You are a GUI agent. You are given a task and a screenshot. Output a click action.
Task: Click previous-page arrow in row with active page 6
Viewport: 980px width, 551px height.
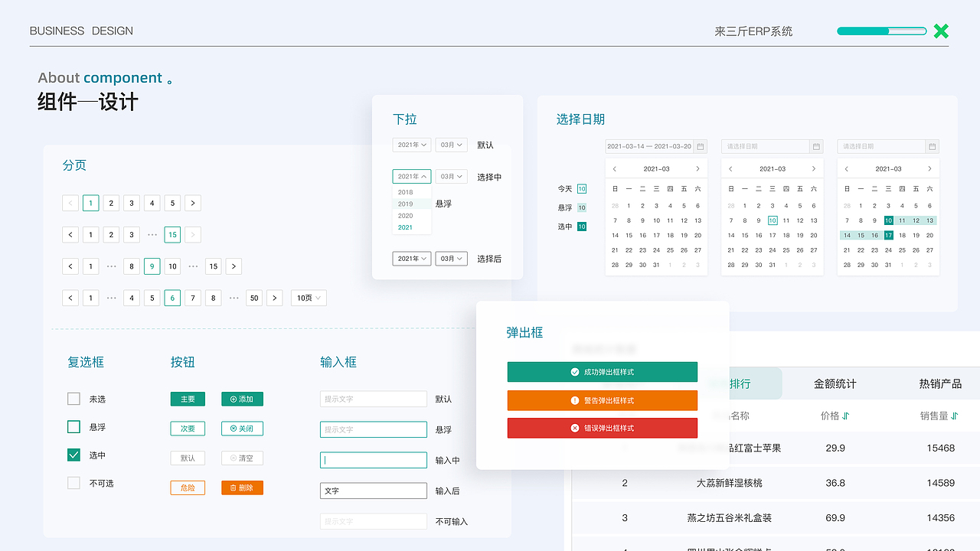tap(70, 298)
